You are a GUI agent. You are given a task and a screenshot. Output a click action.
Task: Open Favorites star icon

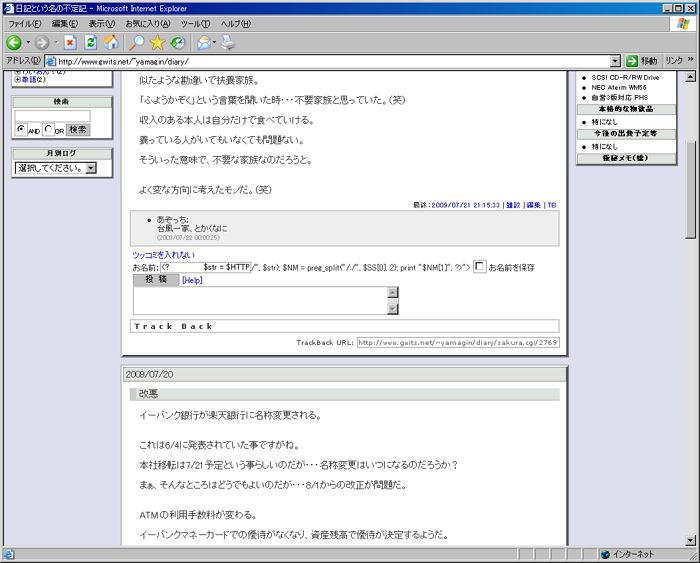[157, 42]
